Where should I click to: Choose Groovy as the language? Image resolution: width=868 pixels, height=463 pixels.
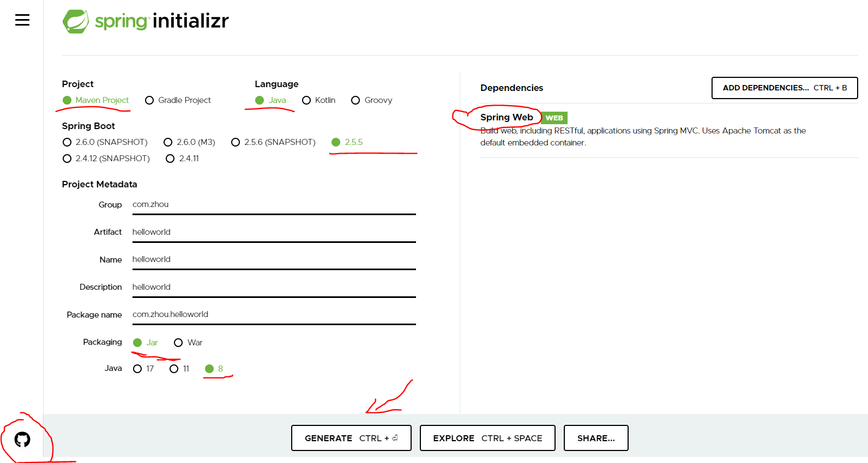[371, 100]
